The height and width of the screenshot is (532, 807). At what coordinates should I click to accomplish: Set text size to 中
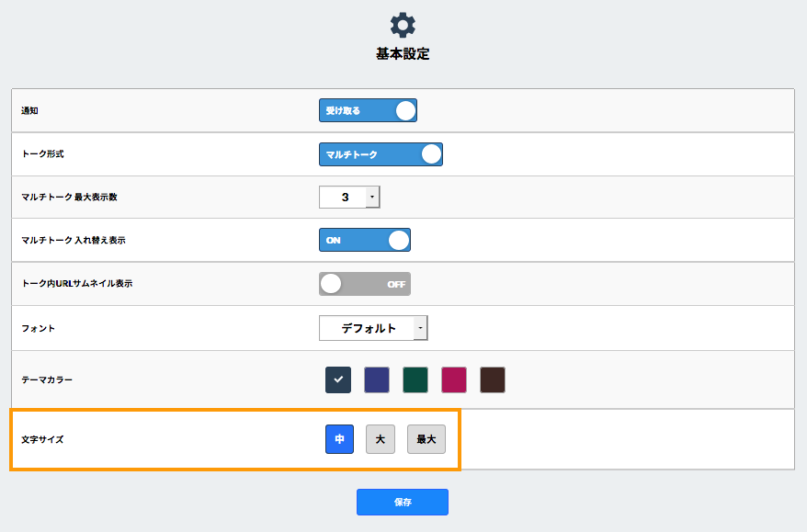point(339,439)
